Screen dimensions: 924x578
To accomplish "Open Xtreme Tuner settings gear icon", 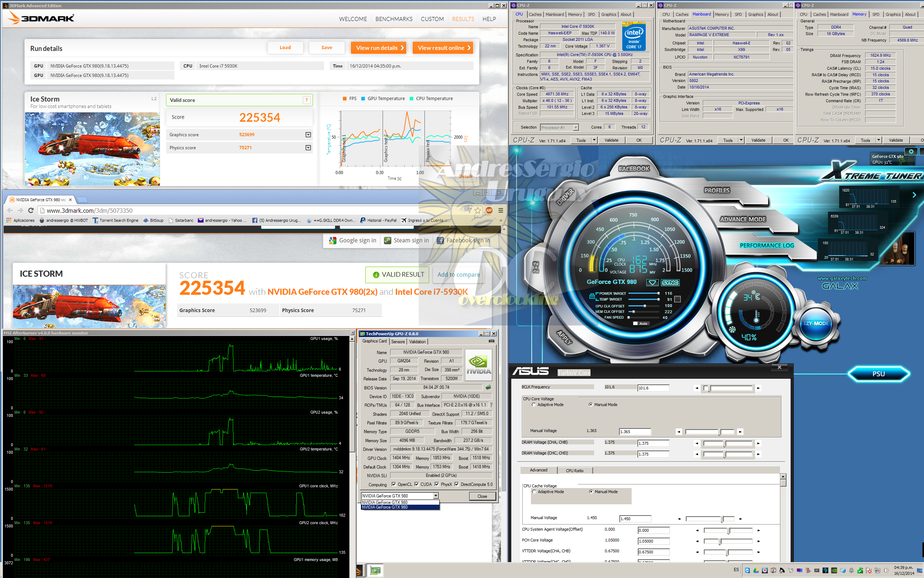I will 911,152.
